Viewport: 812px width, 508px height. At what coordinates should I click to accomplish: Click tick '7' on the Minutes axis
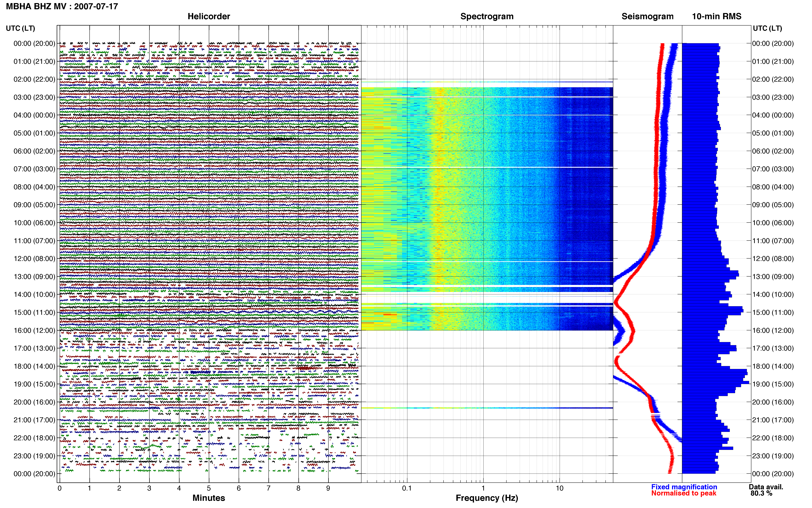coord(269,488)
